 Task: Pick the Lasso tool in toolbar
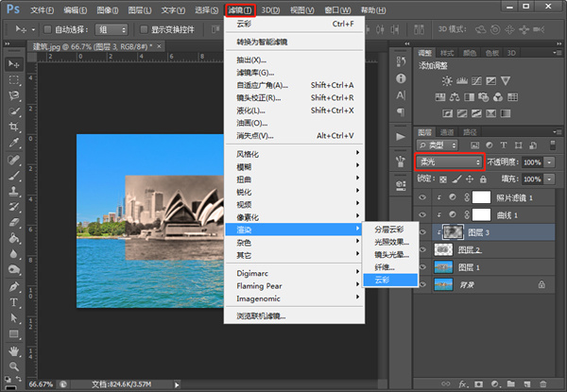click(14, 95)
